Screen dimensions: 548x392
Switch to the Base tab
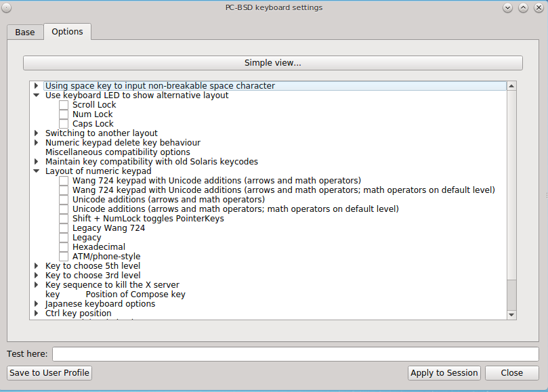click(x=25, y=32)
